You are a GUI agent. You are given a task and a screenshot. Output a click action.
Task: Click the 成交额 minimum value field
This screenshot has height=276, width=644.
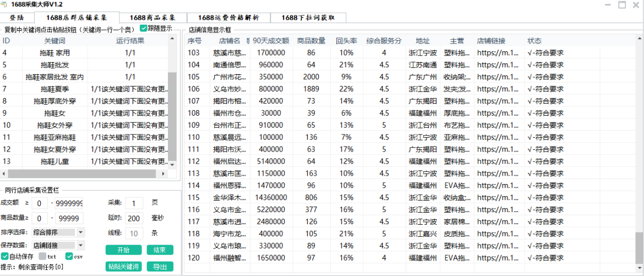[40, 203]
